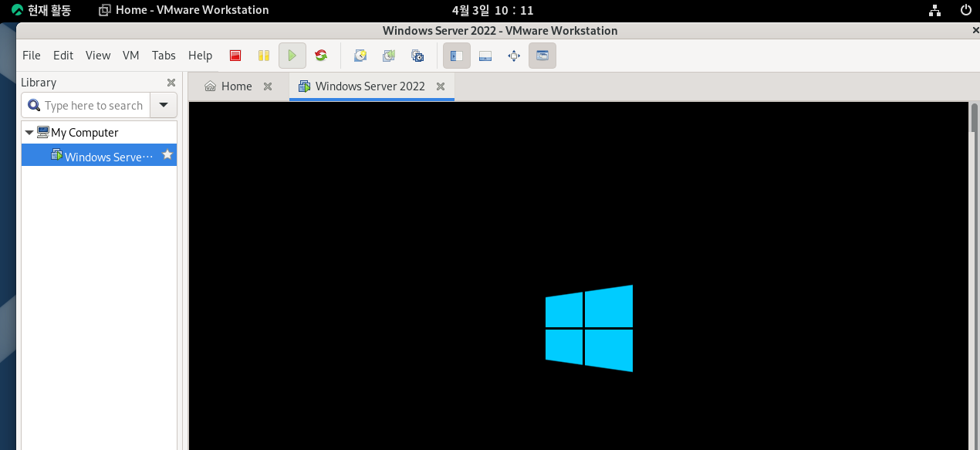Close the Home tab
980x450 pixels.
click(268, 86)
